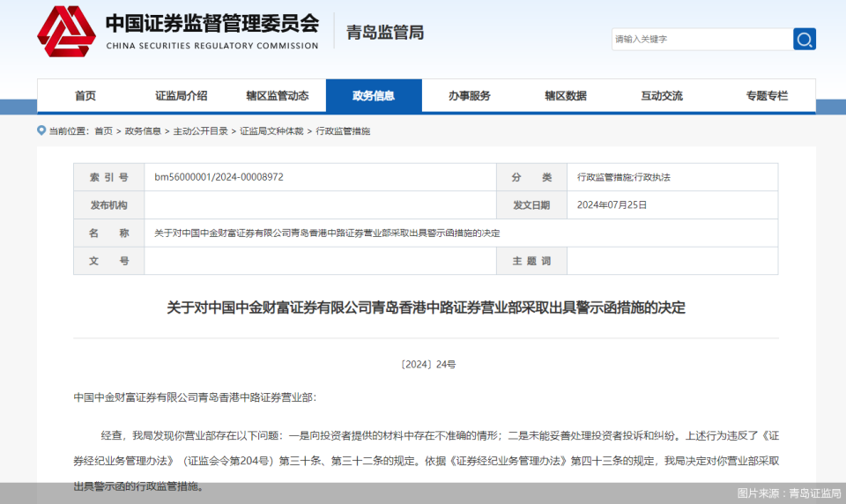This screenshot has height=504, width=846.
Task: Go to 行政监管措施 breadcrumb link
Action: [343, 131]
